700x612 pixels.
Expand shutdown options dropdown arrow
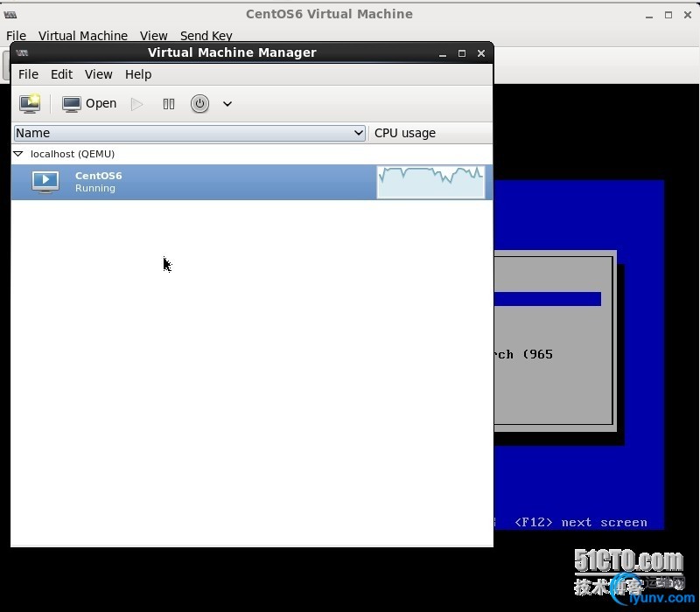pyautogui.click(x=227, y=104)
